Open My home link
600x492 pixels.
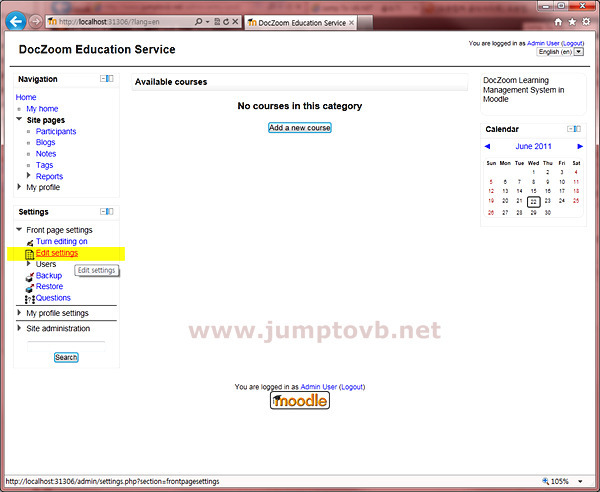click(42, 109)
